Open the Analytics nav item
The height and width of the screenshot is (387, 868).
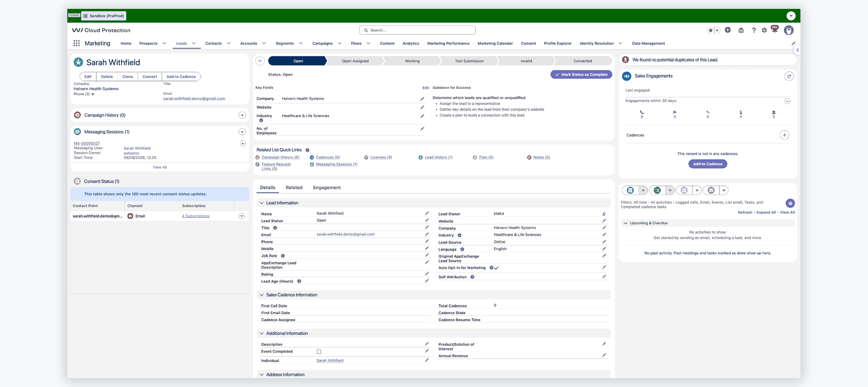(411, 44)
